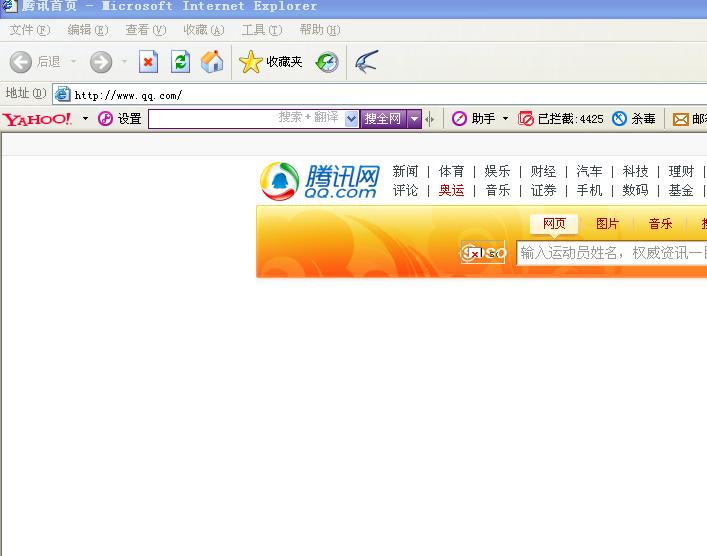707x556 pixels.
Task: Open the 理财 link
Action: (x=681, y=171)
